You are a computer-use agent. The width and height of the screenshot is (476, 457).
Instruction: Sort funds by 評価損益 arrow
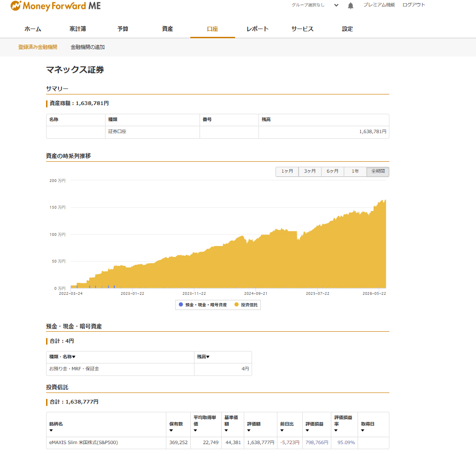(307, 430)
